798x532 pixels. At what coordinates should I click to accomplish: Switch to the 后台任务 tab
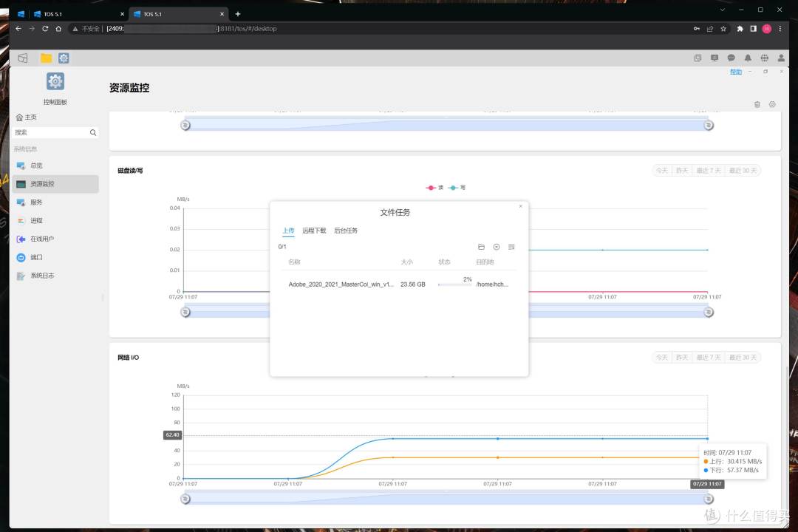click(x=346, y=231)
